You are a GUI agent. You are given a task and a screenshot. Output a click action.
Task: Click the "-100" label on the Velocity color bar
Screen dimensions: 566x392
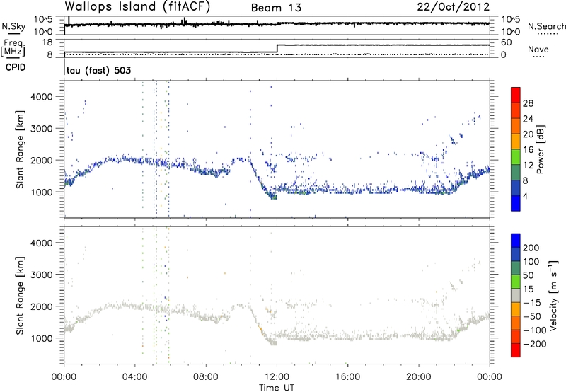point(535,330)
